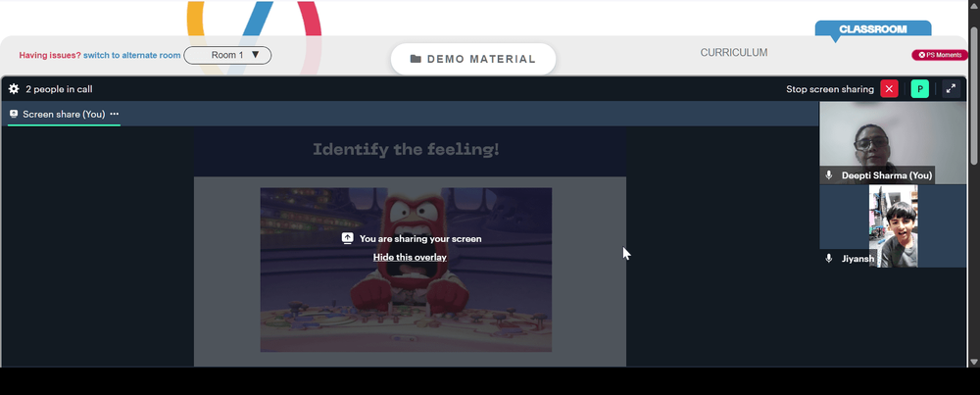Click the sharing screen upload icon in overlay

pyautogui.click(x=348, y=238)
